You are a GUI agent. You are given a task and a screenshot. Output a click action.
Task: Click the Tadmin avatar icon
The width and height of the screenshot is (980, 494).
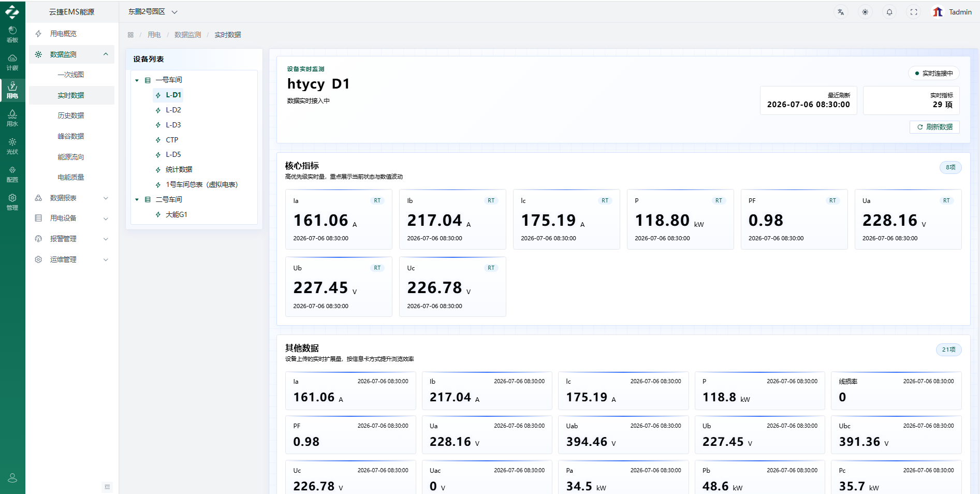click(x=938, y=12)
